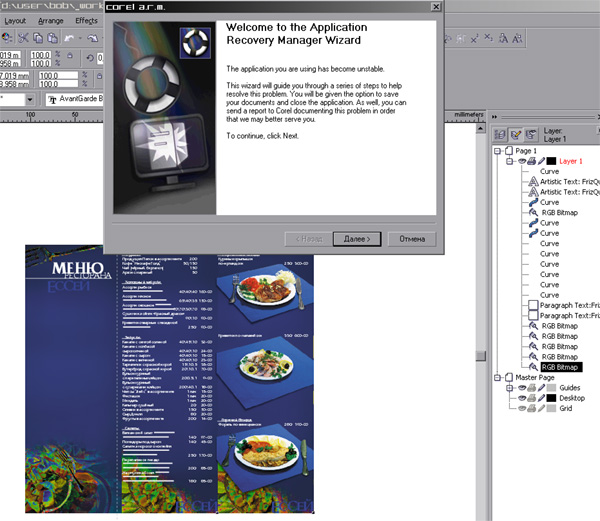Click the Desktop layer black color swatch
Screen dimensions: 600x521
[x=551, y=398]
